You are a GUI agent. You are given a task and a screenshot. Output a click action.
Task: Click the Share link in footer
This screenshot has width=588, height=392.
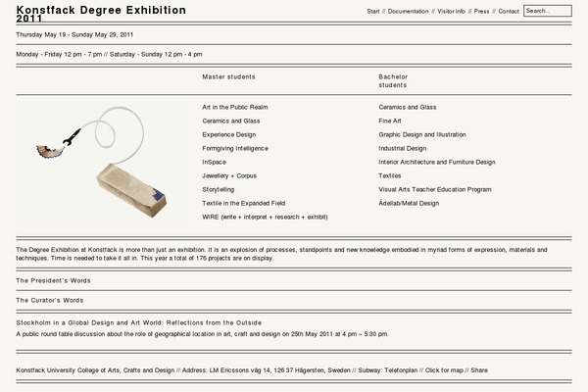tap(479, 370)
